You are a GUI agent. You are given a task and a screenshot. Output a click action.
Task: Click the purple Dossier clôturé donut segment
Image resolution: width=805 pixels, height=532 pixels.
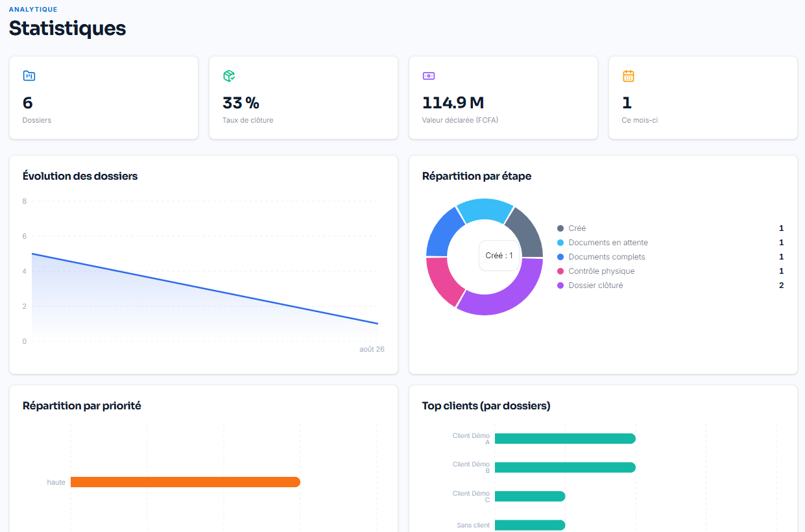coord(512,296)
